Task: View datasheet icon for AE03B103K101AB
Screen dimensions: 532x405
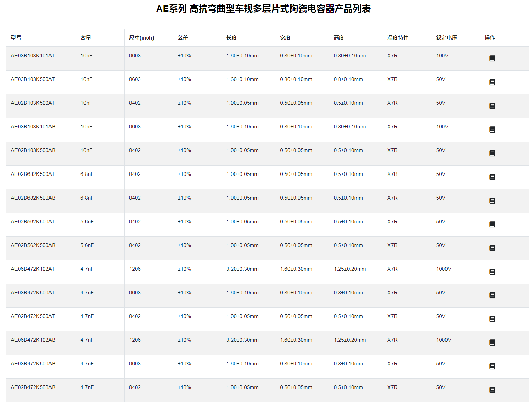Action: point(492,130)
